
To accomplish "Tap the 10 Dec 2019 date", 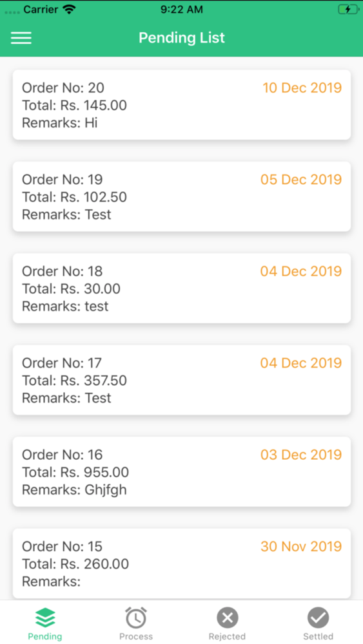I will point(302,88).
